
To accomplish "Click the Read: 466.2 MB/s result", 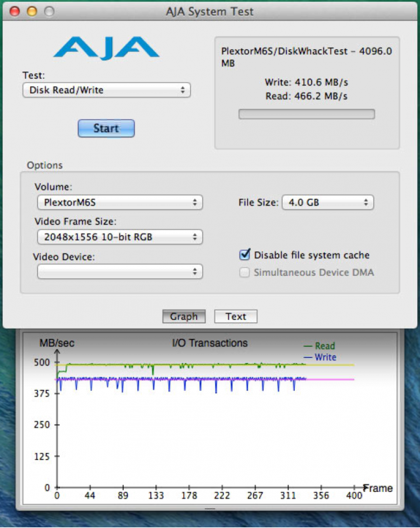I will 306,97.
